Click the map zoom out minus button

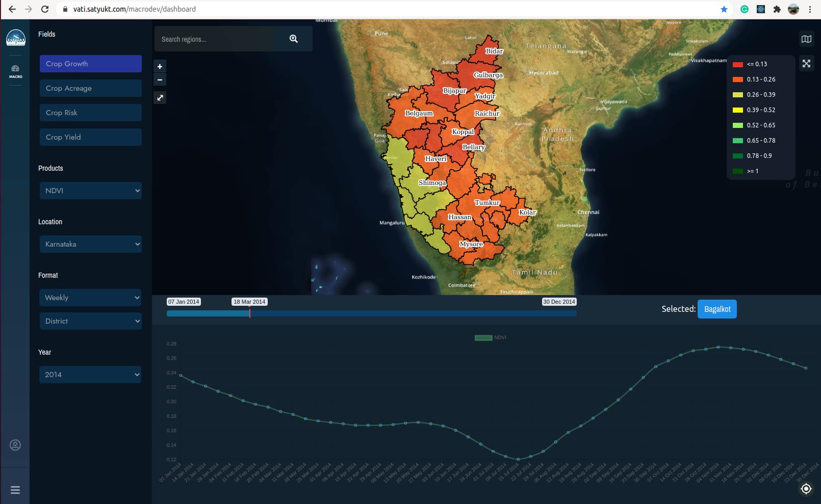pyautogui.click(x=160, y=80)
